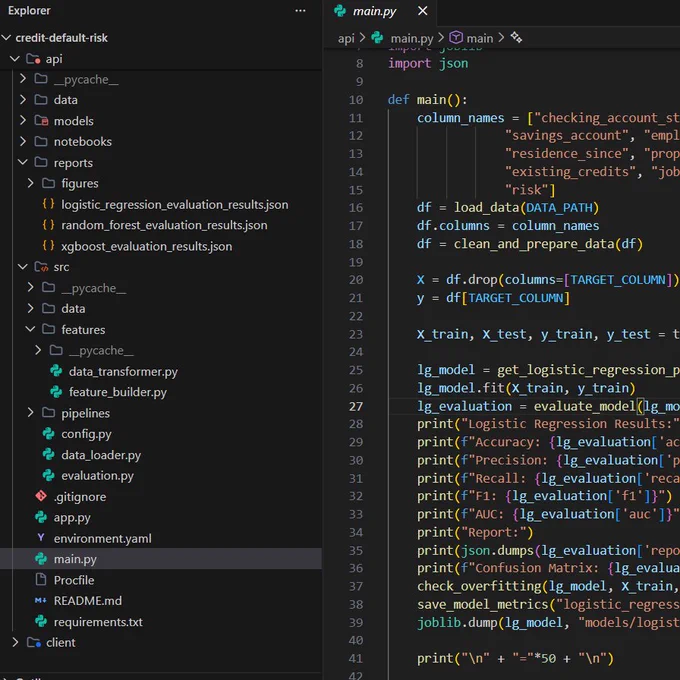Image resolution: width=680 pixels, height=680 pixels.
Task: Open environment.yaml file
Action: coord(102,538)
